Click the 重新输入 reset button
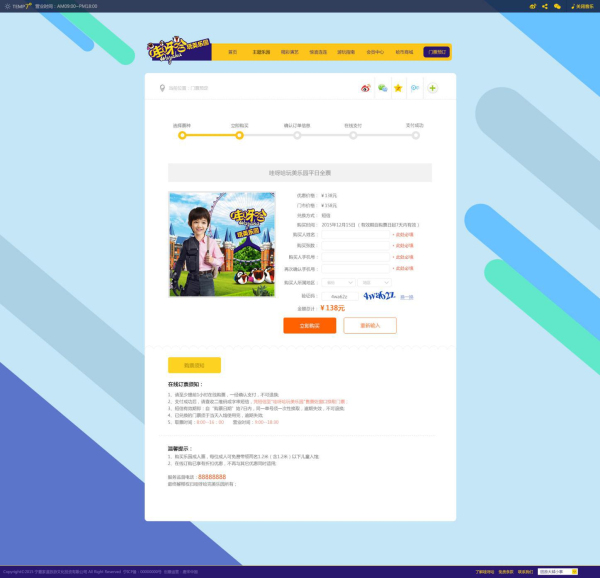Image resolution: width=600 pixels, height=578 pixels. pos(370,325)
